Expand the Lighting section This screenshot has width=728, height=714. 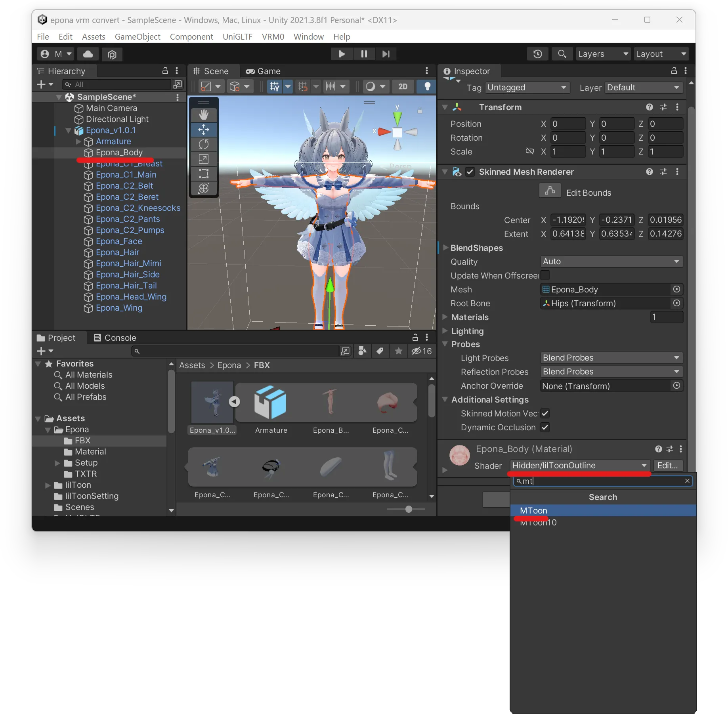tap(445, 331)
